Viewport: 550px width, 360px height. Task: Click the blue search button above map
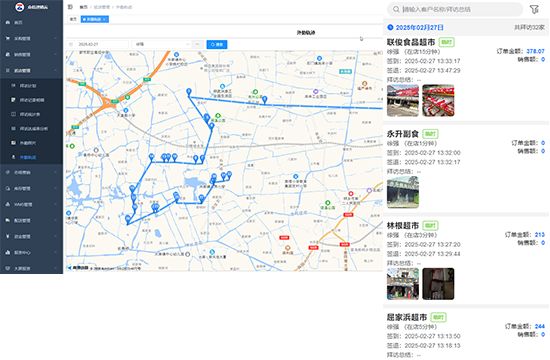(217, 45)
